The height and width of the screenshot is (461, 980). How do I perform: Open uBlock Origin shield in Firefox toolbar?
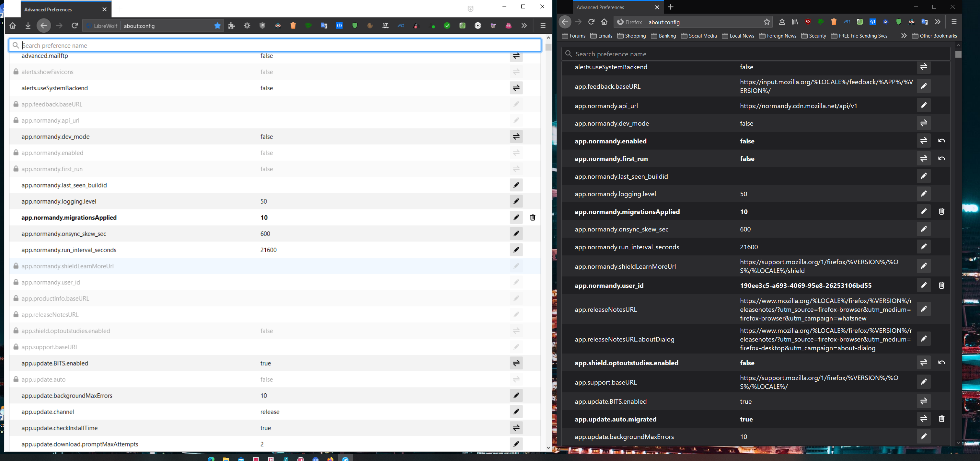click(x=808, y=22)
